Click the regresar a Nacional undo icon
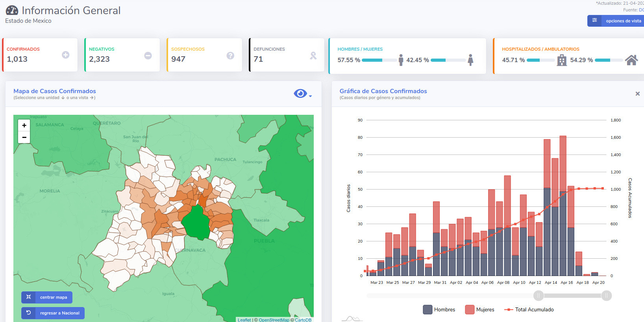Viewport: 644px width, 322px height. (28, 313)
